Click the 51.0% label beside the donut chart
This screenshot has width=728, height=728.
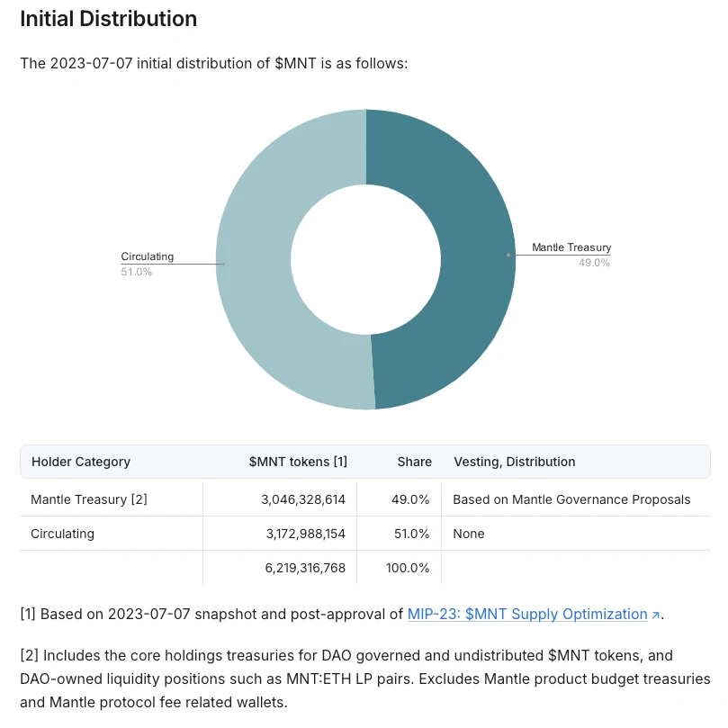(x=137, y=272)
